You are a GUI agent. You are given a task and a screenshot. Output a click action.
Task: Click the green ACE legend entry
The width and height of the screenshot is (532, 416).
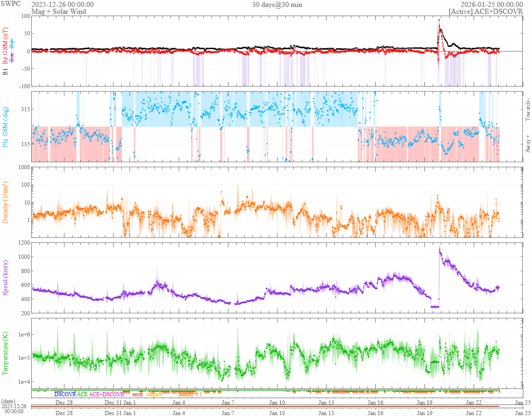point(82,394)
